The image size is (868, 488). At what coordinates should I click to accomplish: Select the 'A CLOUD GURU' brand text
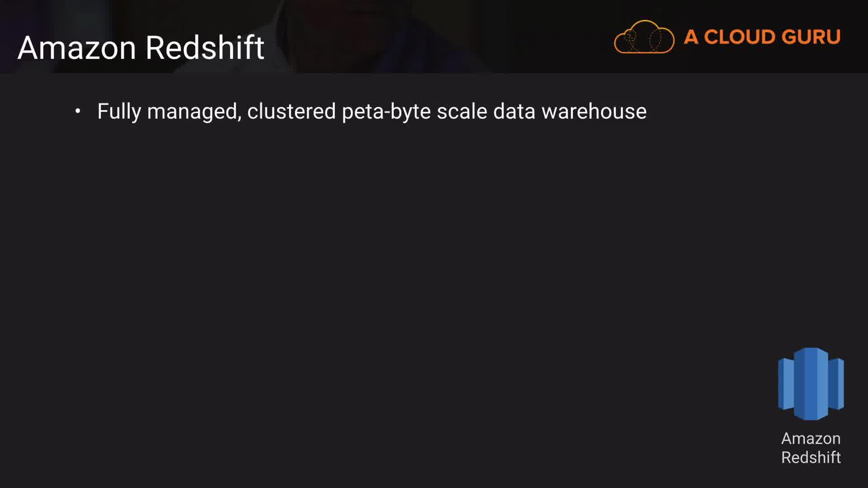762,37
